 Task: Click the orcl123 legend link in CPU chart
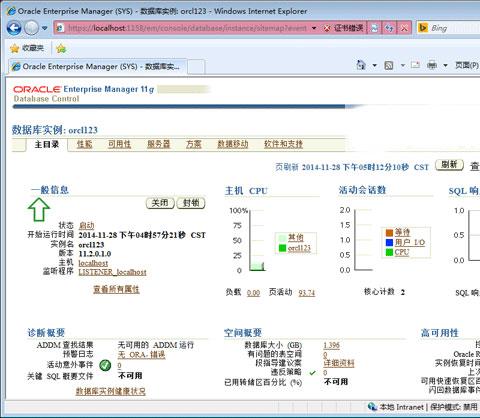[299, 248]
